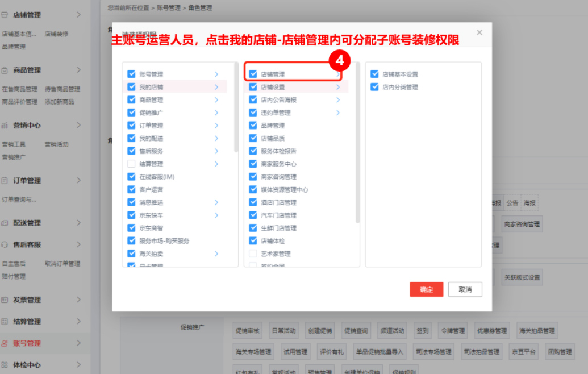Check the 艺术家管理 checkbox
This screenshot has width=588, height=374.
click(253, 254)
